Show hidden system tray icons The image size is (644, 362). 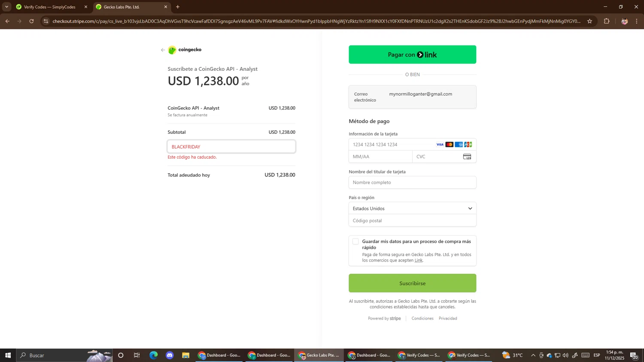tap(533, 355)
